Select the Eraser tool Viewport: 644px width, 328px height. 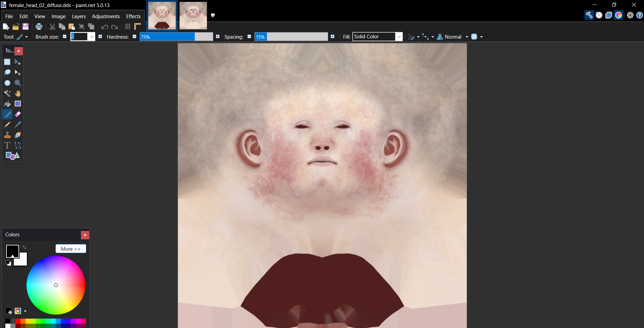pos(18,114)
